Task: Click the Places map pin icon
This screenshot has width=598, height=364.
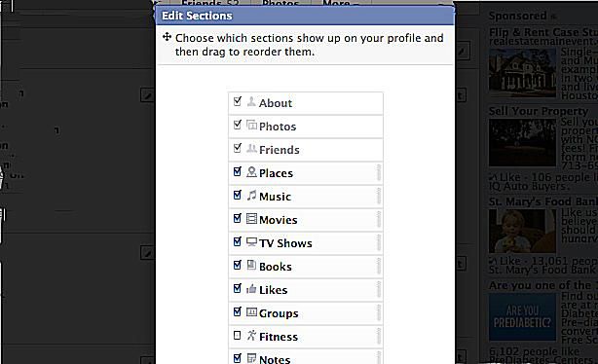Action: tap(251, 172)
